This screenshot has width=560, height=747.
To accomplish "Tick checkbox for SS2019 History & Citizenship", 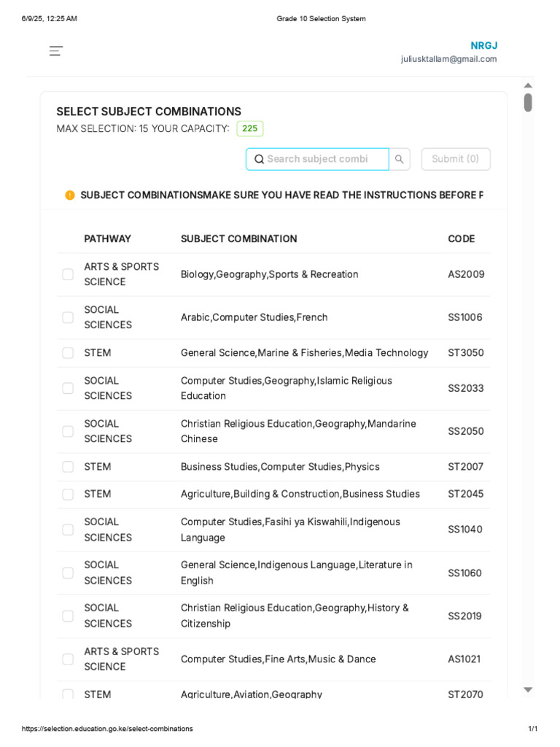I will [x=68, y=616].
